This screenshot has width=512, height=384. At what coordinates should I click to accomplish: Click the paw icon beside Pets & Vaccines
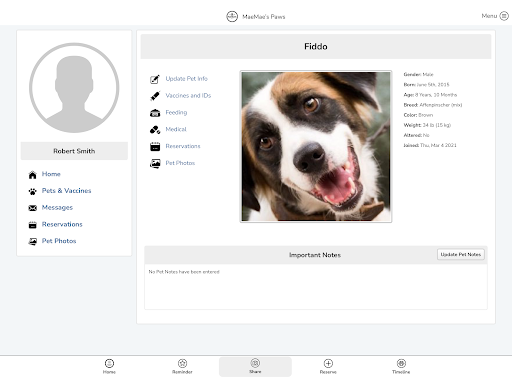[x=32, y=191]
